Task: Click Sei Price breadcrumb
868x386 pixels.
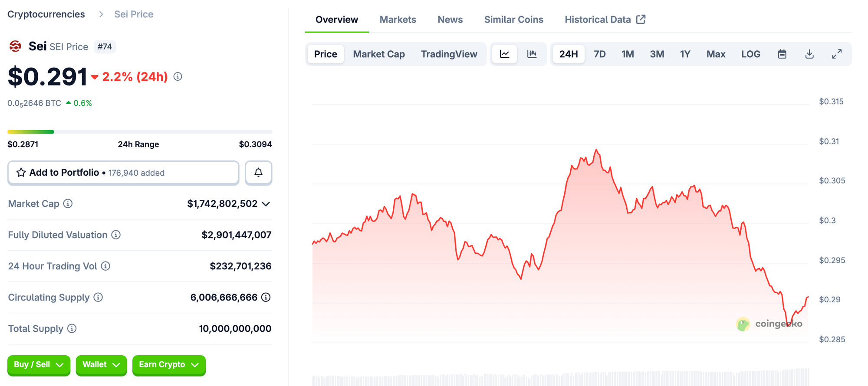Action: pyautogui.click(x=134, y=14)
